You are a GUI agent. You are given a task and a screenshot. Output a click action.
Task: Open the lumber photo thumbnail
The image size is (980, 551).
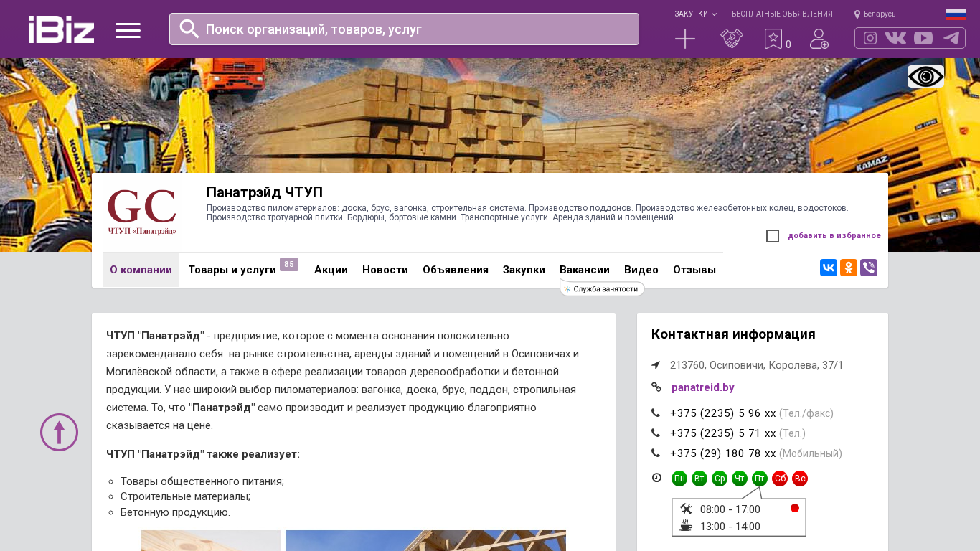pyautogui.click(x=211, y=540)
